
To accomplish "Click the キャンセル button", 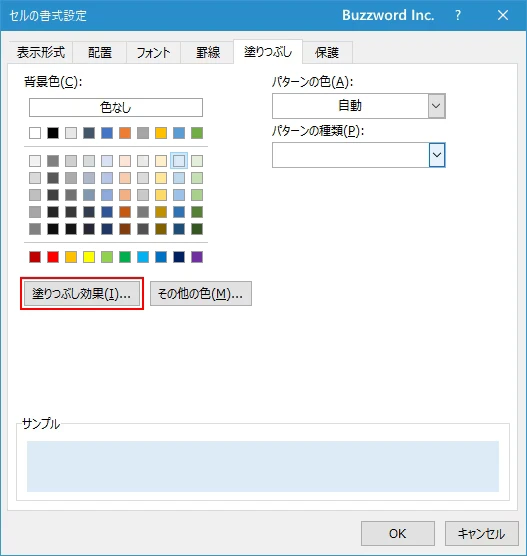I will point(482,533).
